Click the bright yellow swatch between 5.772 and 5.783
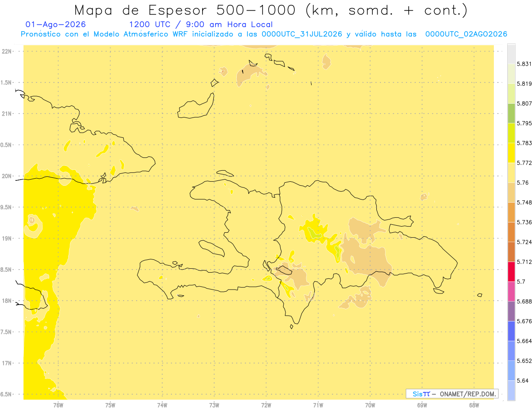532x411 pixels. pos(511,153)
